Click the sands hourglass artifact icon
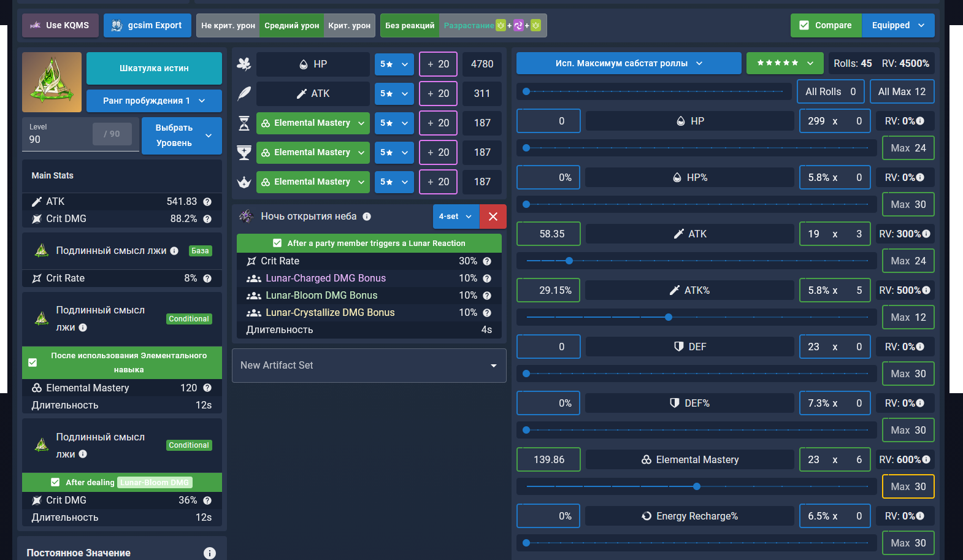 pos(244,123)
